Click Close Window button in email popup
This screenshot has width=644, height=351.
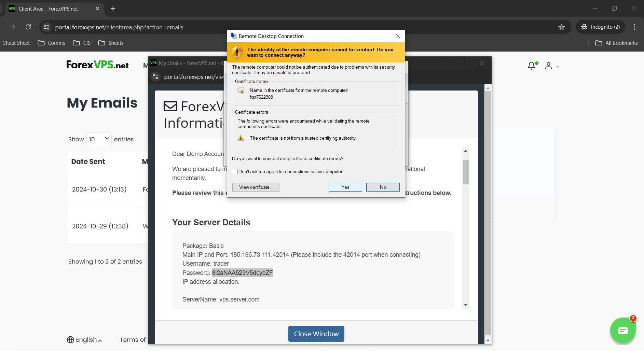click(x=316, y=334)
